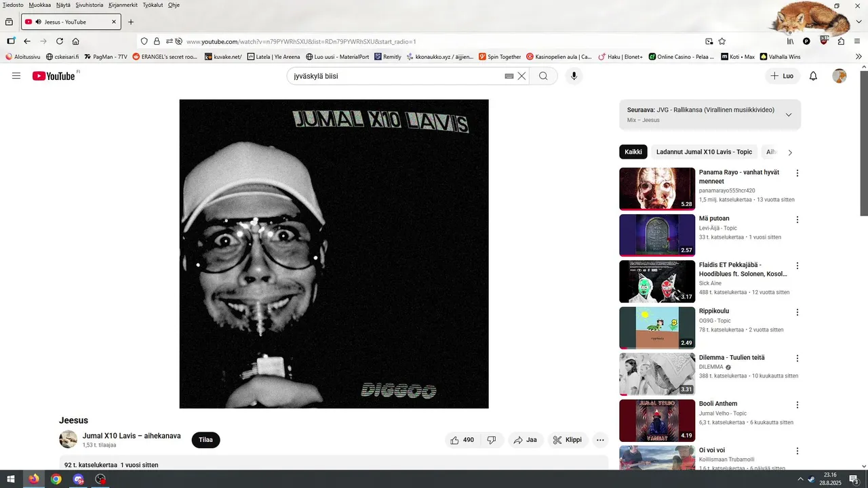Viewport: 868px width, 488px height.
Task: Click the Jaa share button
Action: point(525,440)
